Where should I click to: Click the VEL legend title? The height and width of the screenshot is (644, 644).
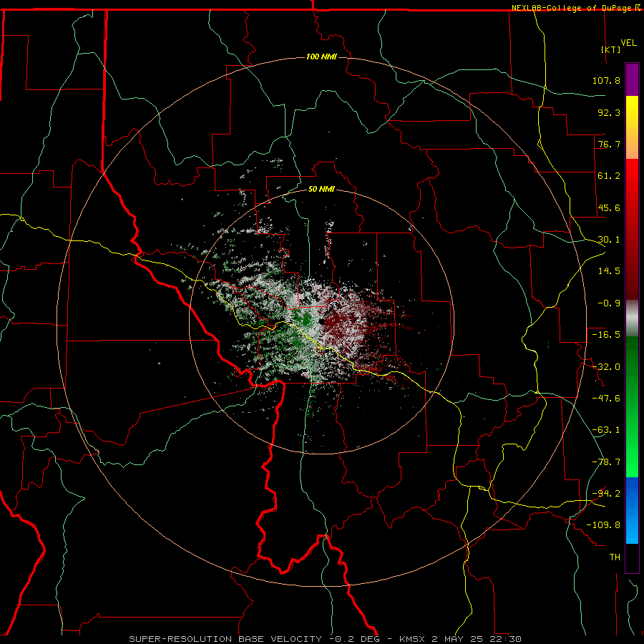click(629, 43)
